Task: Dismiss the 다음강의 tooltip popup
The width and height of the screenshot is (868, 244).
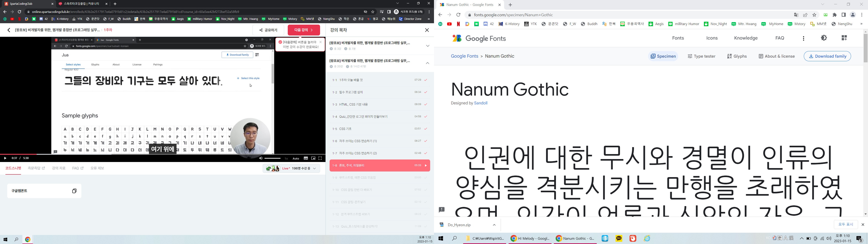Action: 321,42
